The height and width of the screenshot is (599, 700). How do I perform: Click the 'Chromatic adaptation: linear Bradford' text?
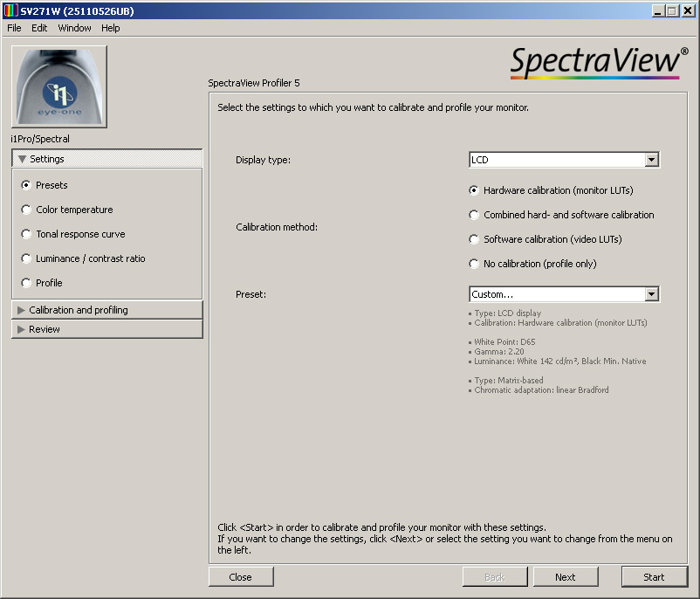click(x=541, y=390)
